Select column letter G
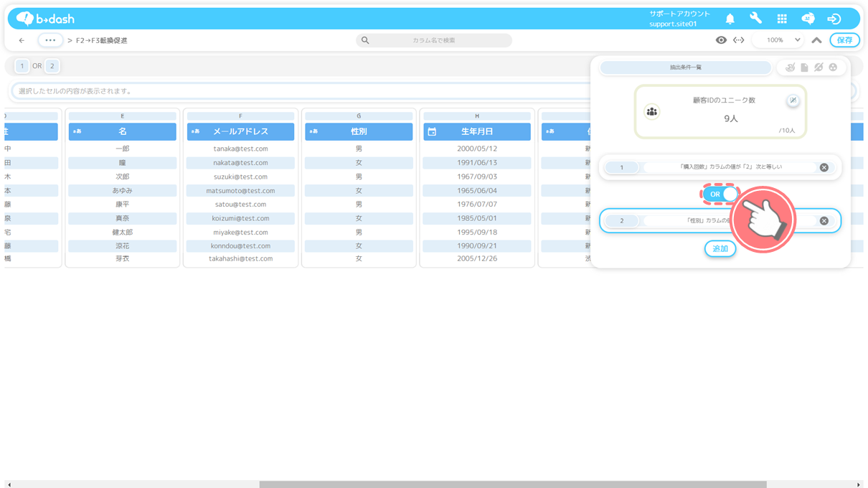The image size is (868, 488). click(x=359, y=116)
